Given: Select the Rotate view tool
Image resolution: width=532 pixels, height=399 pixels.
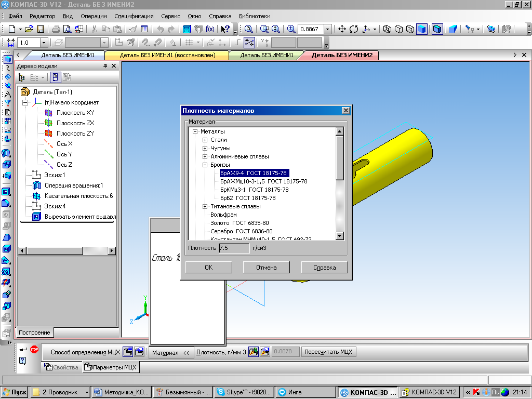Looking at the screenshot, I should pyautogui.click(x=353, y=29).
